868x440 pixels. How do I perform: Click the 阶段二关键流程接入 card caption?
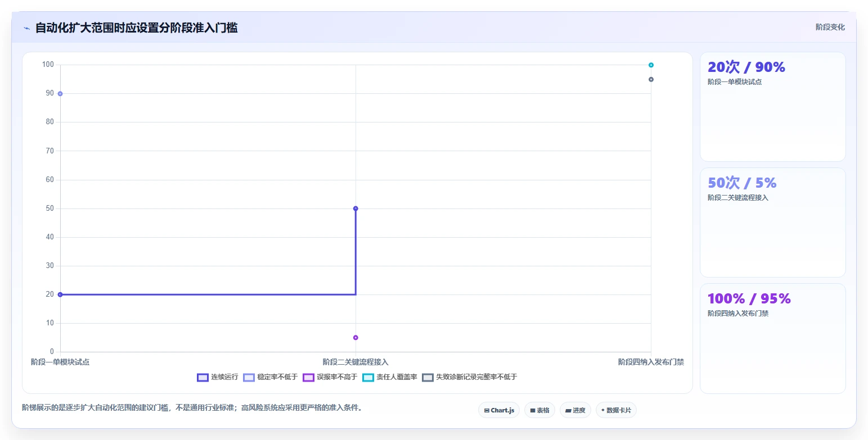pyautogui.click(x=738, y=198)
